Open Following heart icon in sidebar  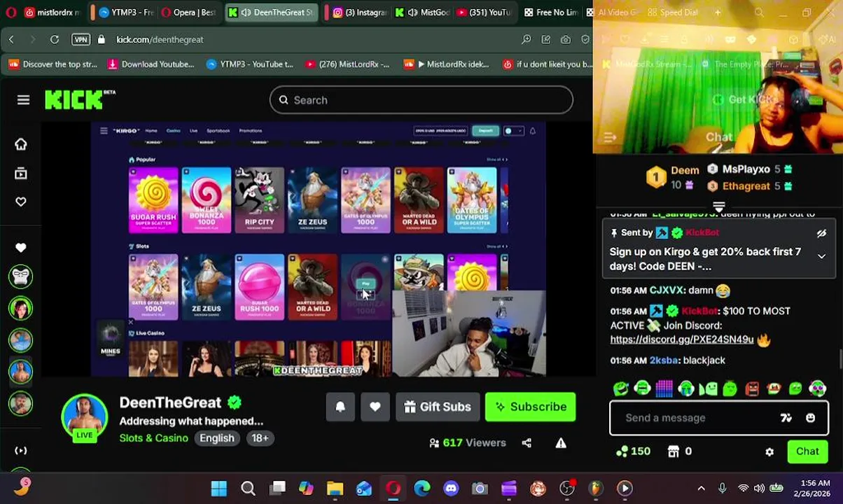(21, 202)
